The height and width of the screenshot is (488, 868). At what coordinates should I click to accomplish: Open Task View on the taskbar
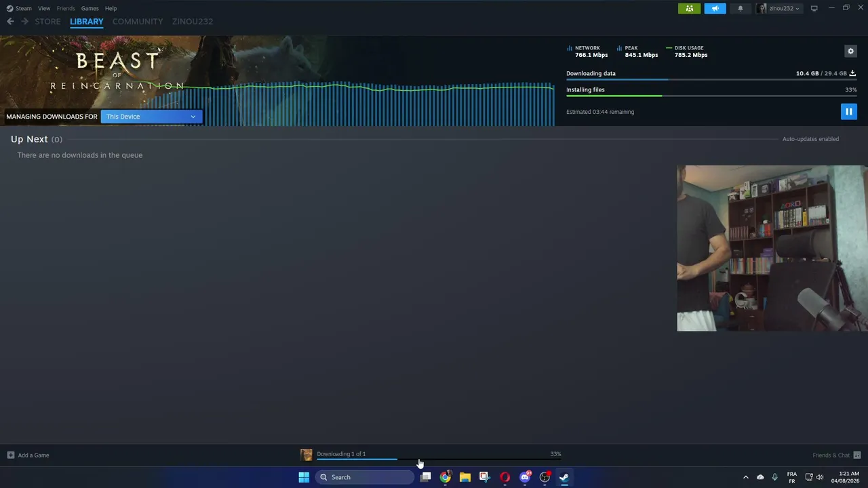coord(425,477)
